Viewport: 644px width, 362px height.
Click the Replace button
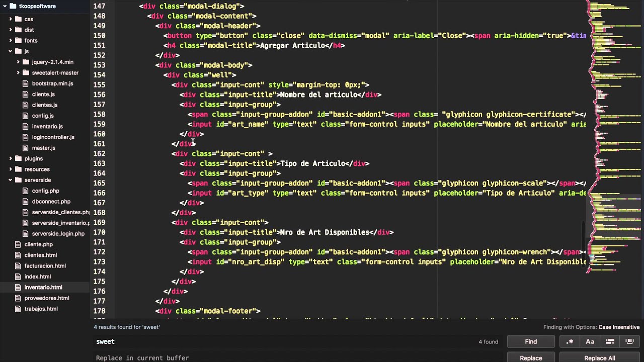531,358
